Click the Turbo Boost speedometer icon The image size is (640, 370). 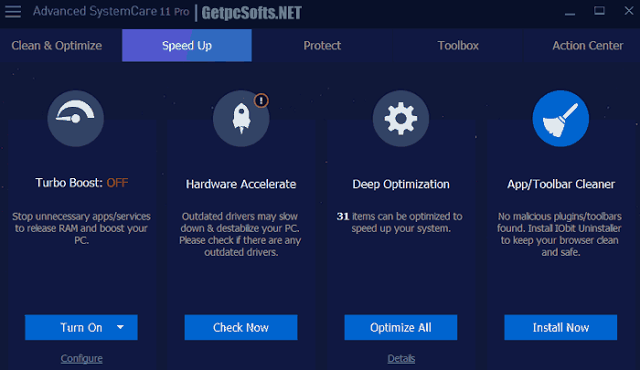coord(76,118)
